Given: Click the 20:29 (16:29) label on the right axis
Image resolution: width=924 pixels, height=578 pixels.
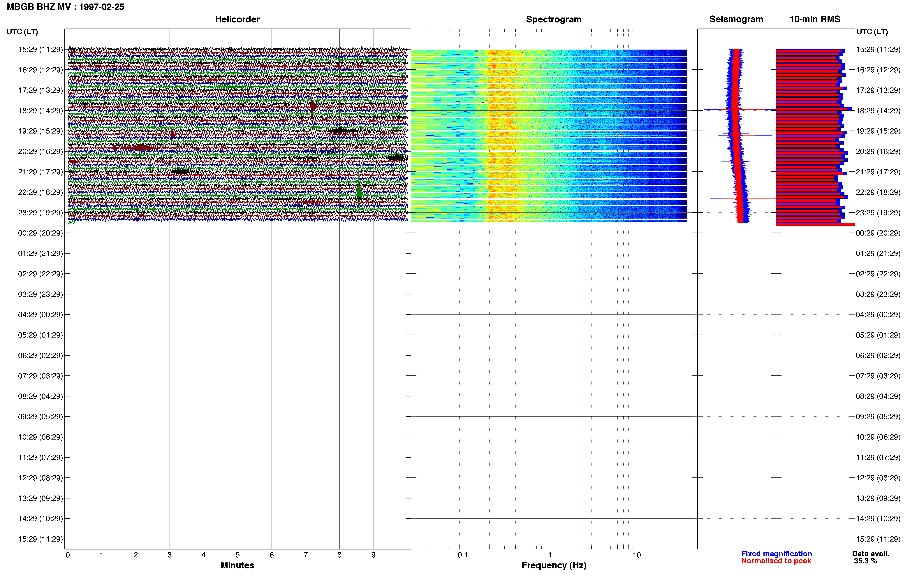Looking at the screenshot, I should [x=878, y=151].
